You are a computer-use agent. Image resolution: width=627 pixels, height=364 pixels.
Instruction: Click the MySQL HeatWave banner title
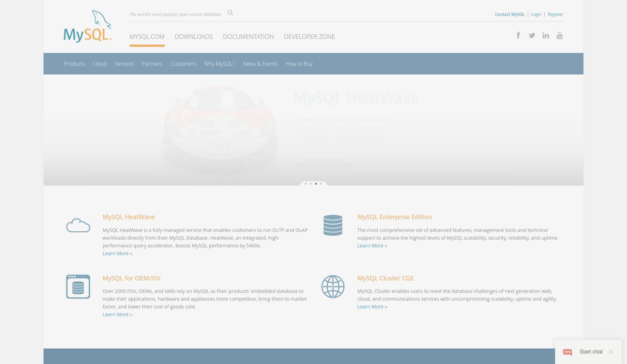tap(356, 98)
